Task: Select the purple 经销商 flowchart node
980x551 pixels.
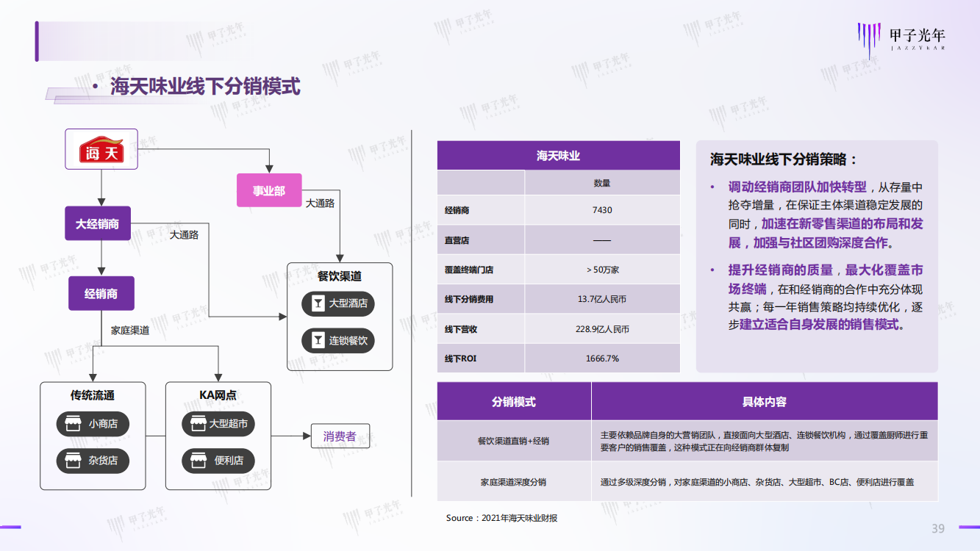Action: (101, 294)
